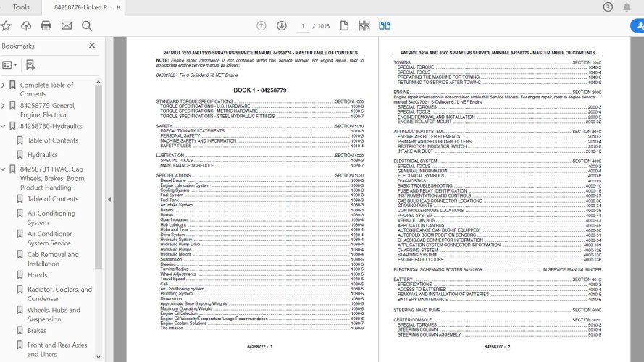Collapse the navigation pane with the arrow handle

(109, 200)
